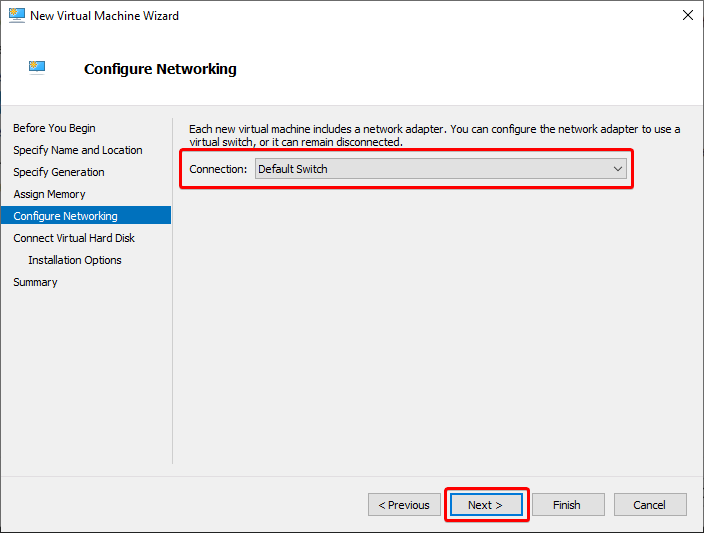The height and width of the screenshot is (533, 704).
Task: Open the Specify Name and Location step
Action: click(x=78, y=150)
